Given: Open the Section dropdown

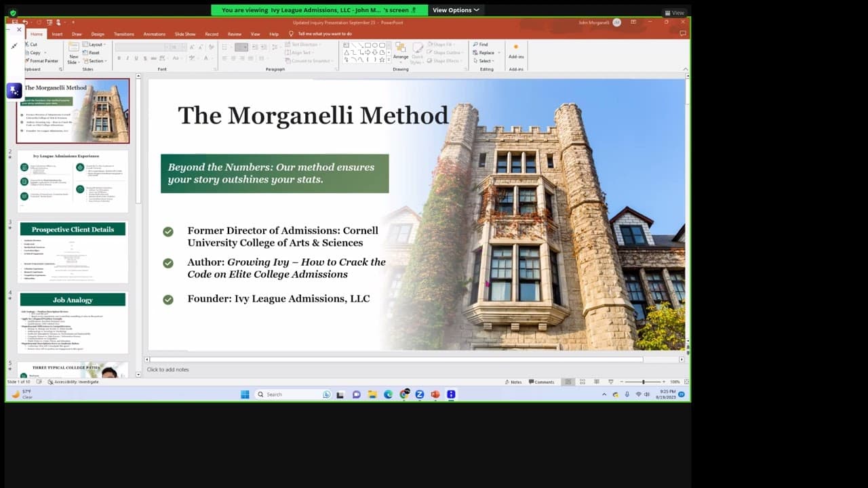Looking at the screenshot, I should (94, 61).
